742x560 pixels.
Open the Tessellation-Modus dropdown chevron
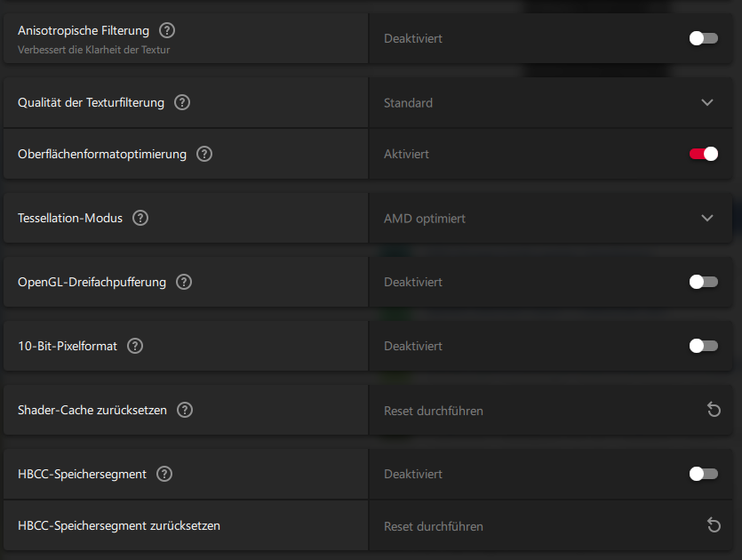(x=707, y=218)
